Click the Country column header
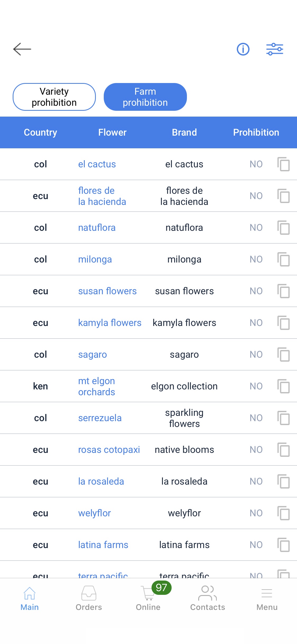The height and width of the screenshot is (644, 297). (x=40, y=132)
